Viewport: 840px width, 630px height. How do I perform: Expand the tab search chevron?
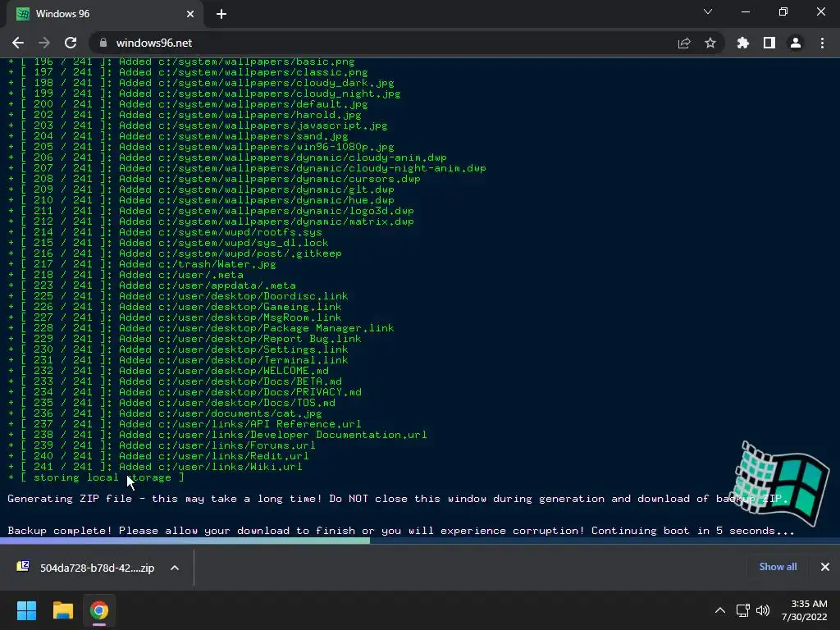708,11
